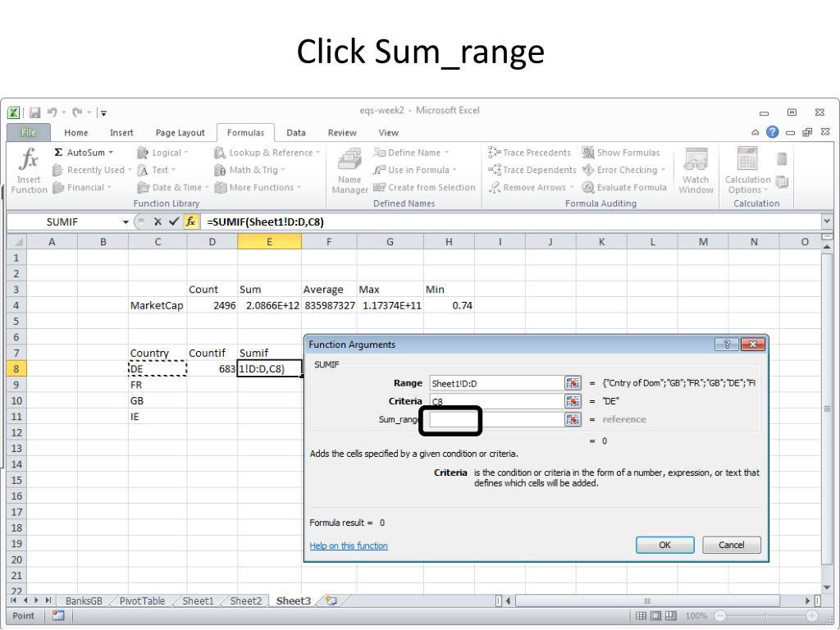Click Use in Formula
This screenshot has height=630, width=840.
click(414, 170)
